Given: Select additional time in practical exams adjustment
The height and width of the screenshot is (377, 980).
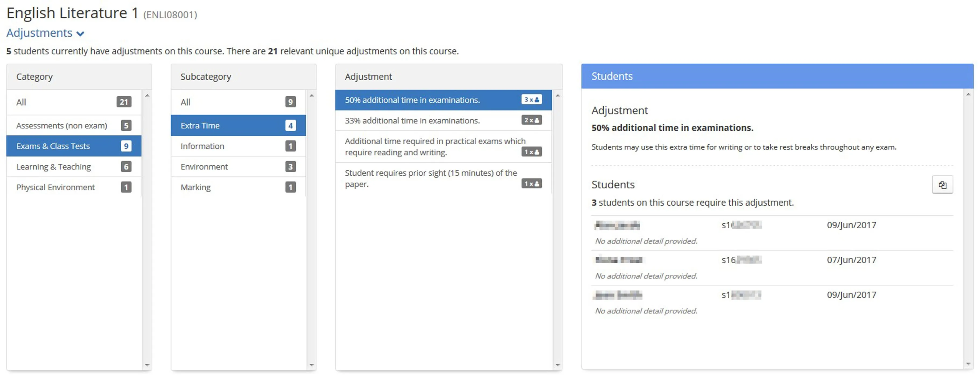Looking at the screenshot, I should coord(435,147).
